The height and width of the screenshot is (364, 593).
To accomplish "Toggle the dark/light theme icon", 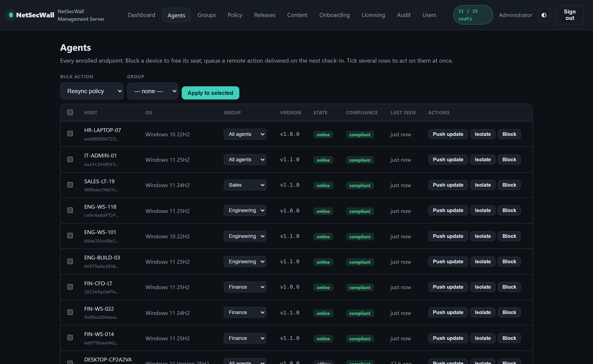I will (x=544, y=15).
